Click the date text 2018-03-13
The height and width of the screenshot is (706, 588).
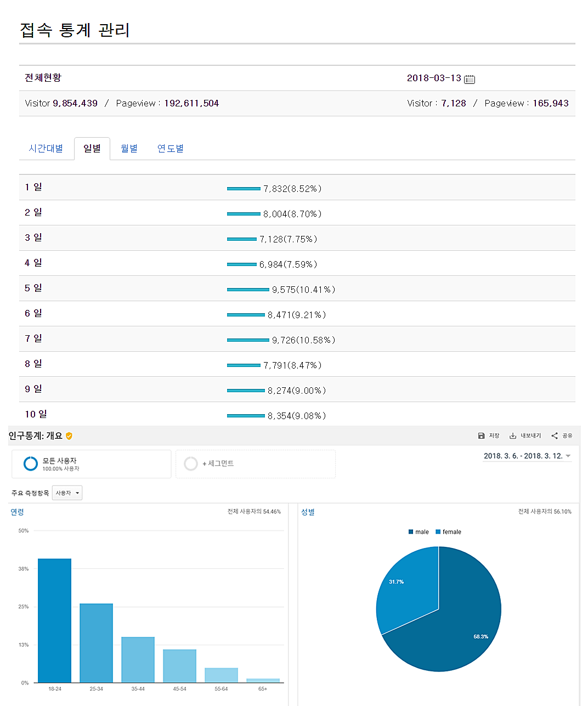pos(434,78)
